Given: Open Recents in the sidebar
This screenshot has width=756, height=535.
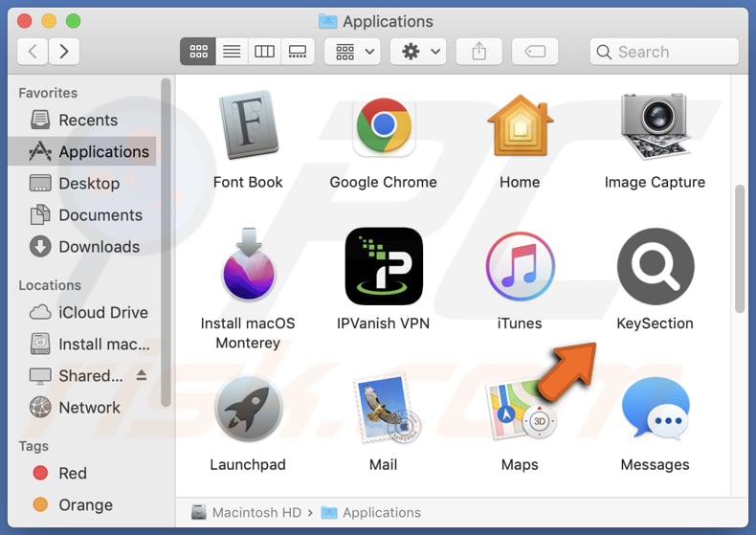Looking at the screenshot, I should coord(82,120).
